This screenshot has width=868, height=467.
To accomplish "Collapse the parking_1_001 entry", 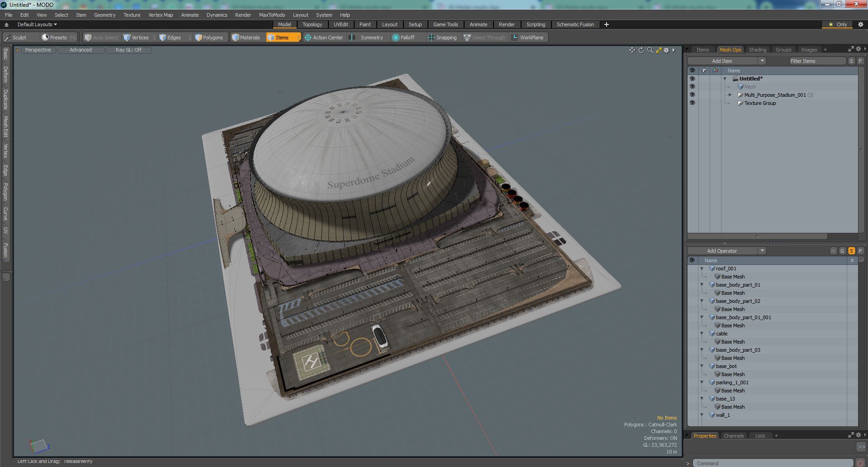I will (702, 382).
